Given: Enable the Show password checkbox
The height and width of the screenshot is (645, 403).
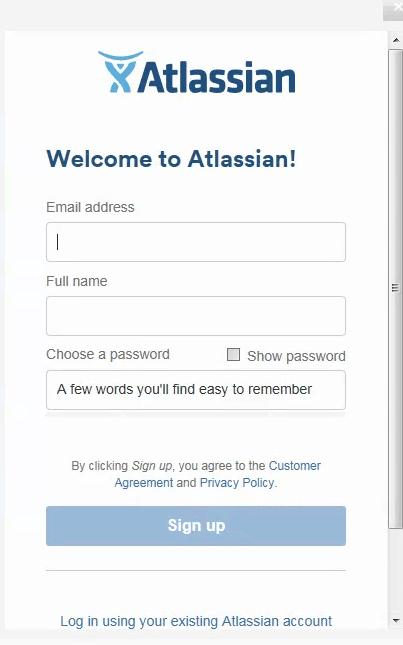Looking at the screenshot, I should coord(234,355).
